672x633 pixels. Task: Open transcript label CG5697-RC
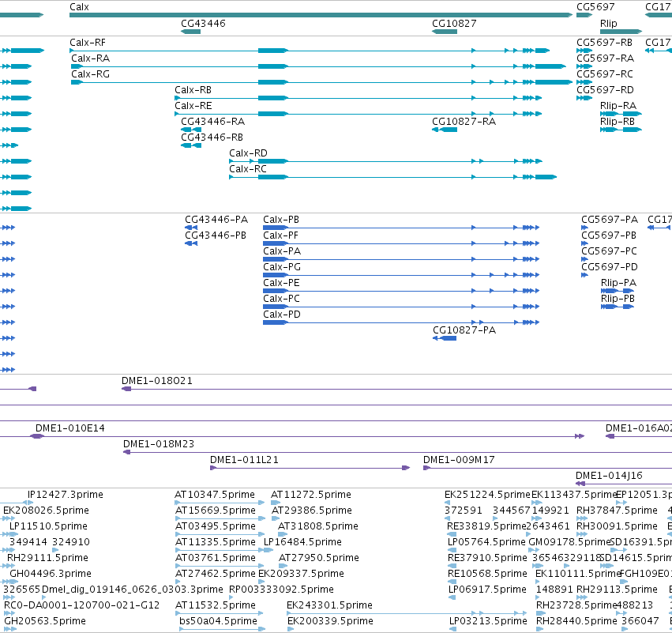coord(605,74)
